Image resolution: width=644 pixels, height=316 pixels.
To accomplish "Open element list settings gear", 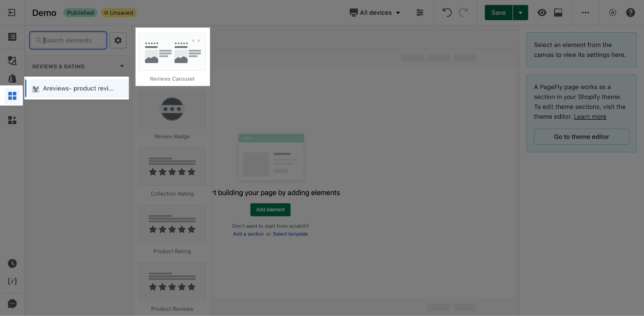I will point(118,40).
